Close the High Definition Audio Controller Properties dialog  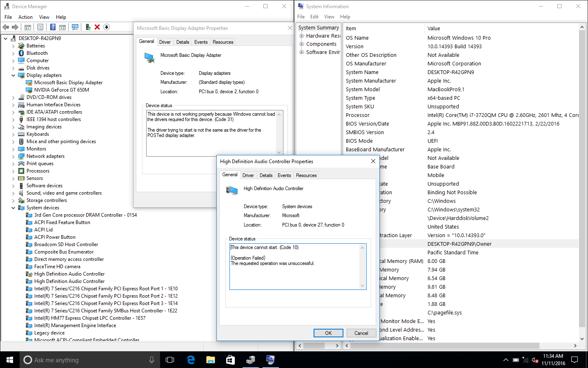click(x=373, y=161)
